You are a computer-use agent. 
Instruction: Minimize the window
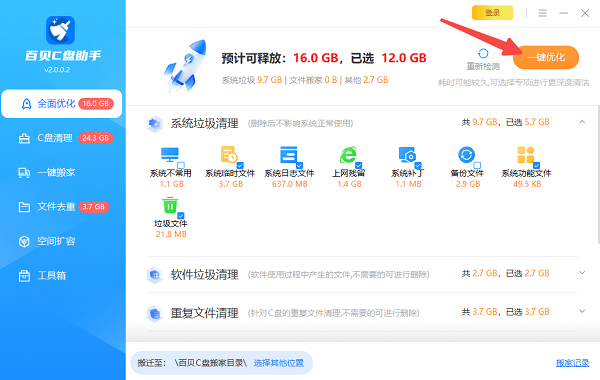(564, 13)
